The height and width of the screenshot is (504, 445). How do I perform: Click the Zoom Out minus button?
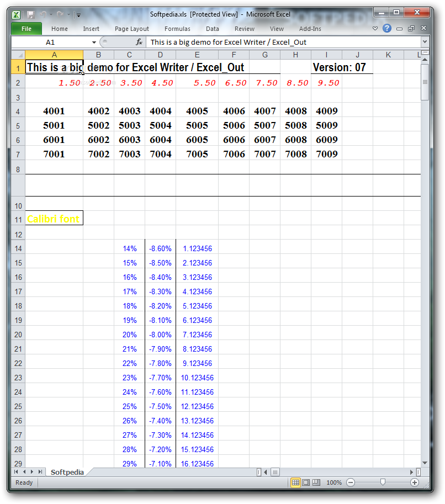click(x=351, y=482)
